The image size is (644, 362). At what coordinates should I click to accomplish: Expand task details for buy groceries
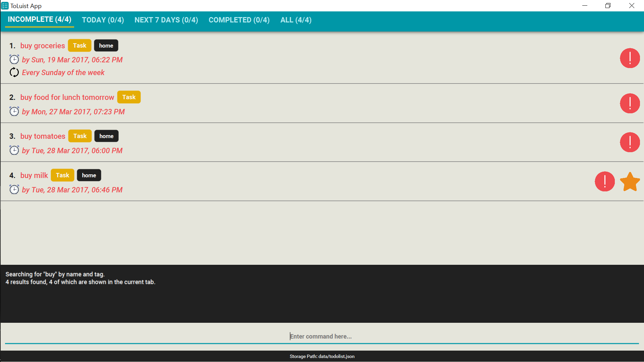(x=43, y=45)
